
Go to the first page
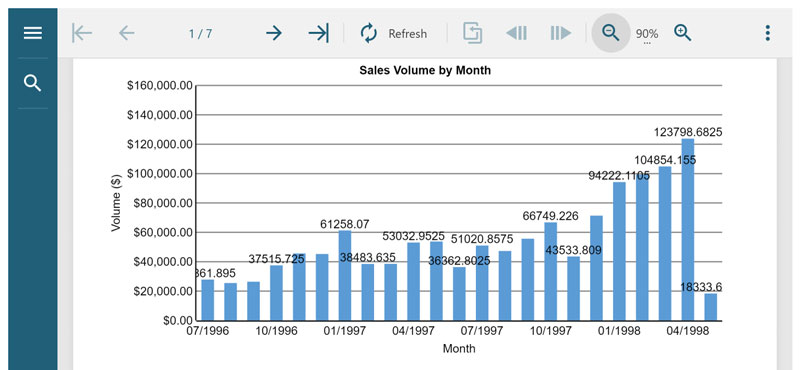pyautogui.click(x=82, y=34)
